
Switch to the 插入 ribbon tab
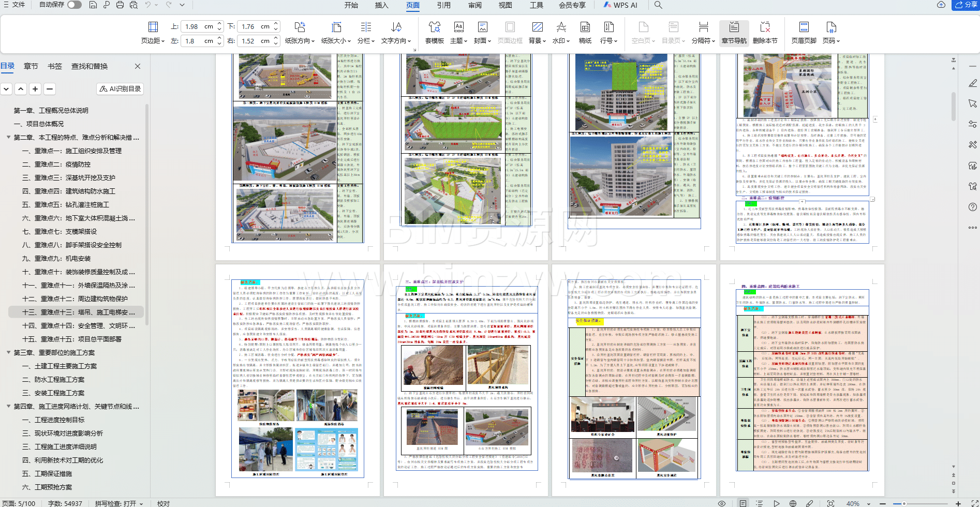coord(381,5)
